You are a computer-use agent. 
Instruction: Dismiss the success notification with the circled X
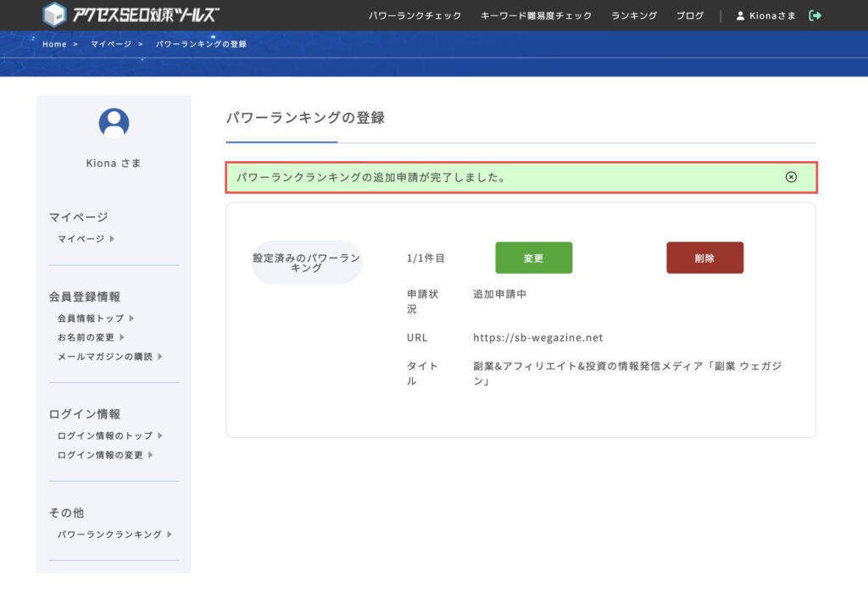792,177
